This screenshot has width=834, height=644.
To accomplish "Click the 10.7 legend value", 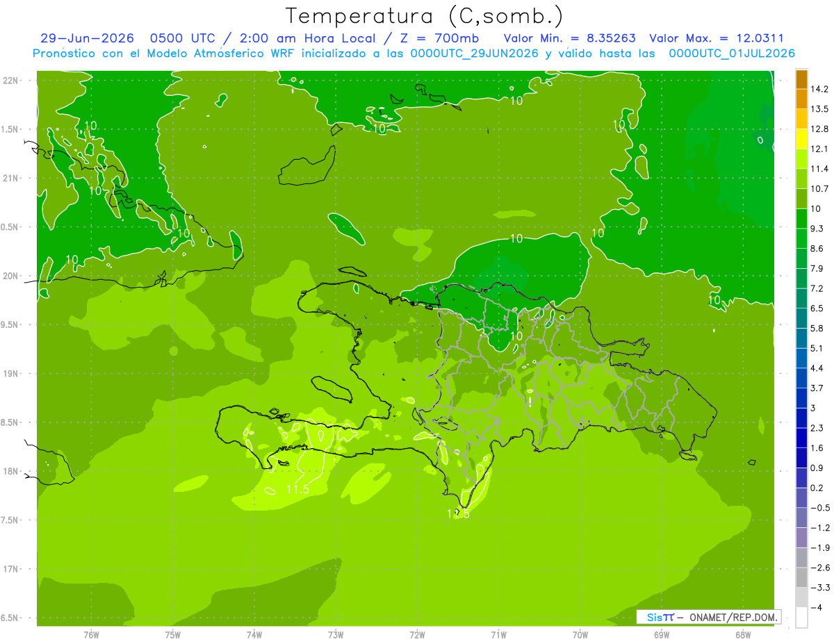I will pos(819,189).
